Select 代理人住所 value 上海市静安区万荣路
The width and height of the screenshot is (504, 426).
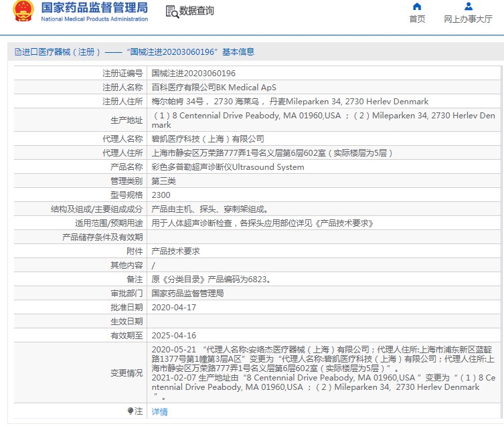[272, 153]
